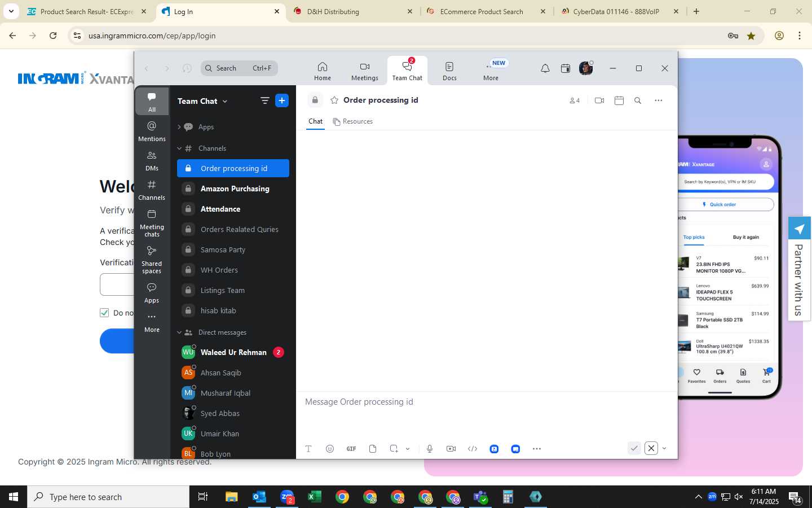The image size is (812, 508).
Task: Select the Chat tab in conversation
Action: (x=315, y=121)
